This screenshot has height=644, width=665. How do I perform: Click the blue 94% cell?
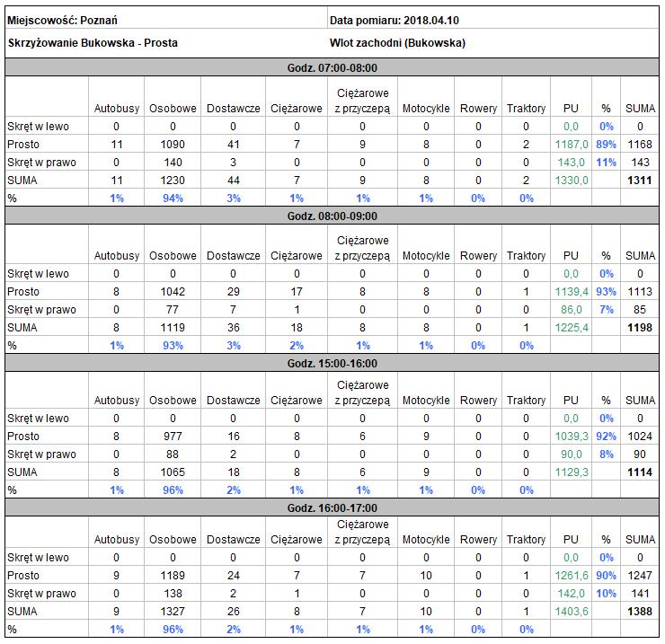point(173,198)
